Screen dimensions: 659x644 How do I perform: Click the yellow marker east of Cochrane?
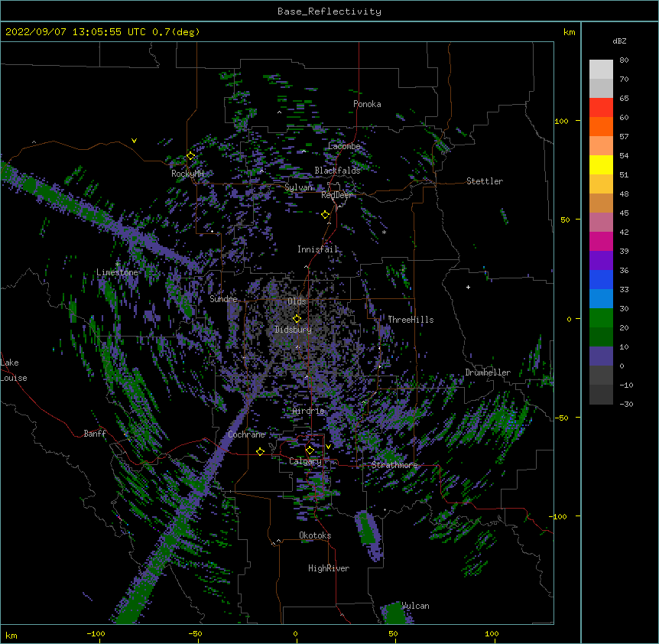click(x=260, y=452)
